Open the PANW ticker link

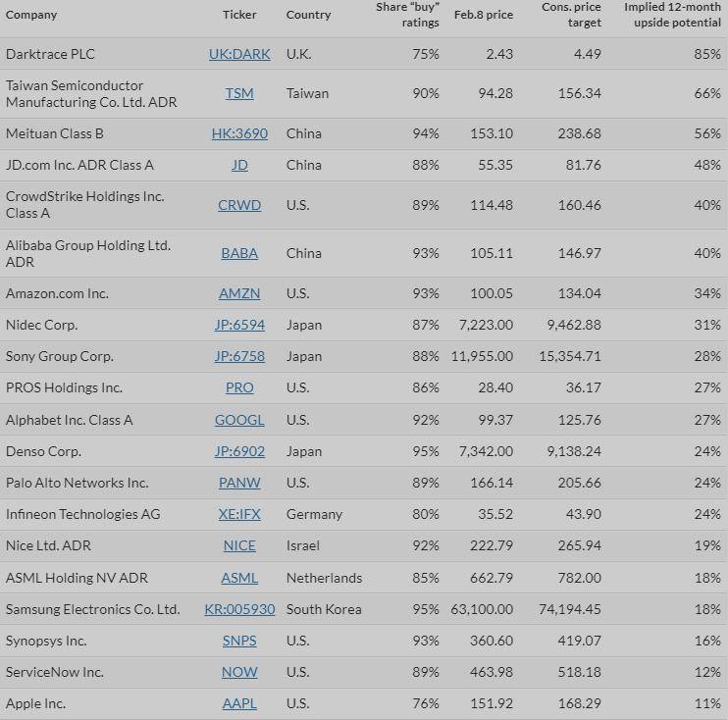[239, 483]
